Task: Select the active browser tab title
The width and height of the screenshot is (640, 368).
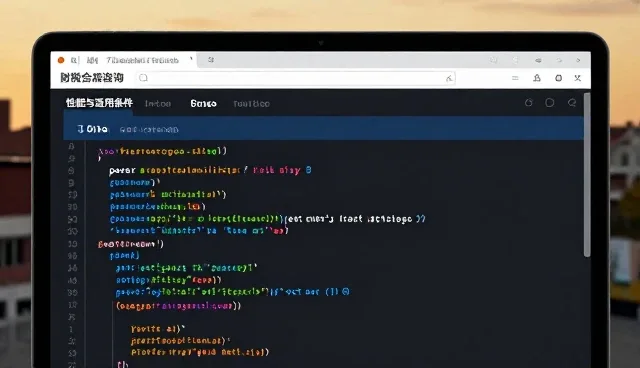Action: 142,60
